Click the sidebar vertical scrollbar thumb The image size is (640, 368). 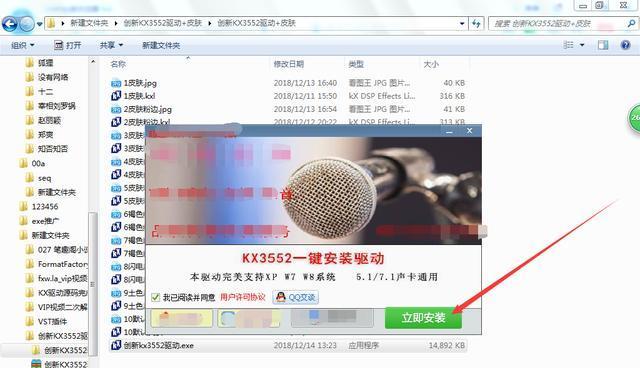tap(93, 284)
